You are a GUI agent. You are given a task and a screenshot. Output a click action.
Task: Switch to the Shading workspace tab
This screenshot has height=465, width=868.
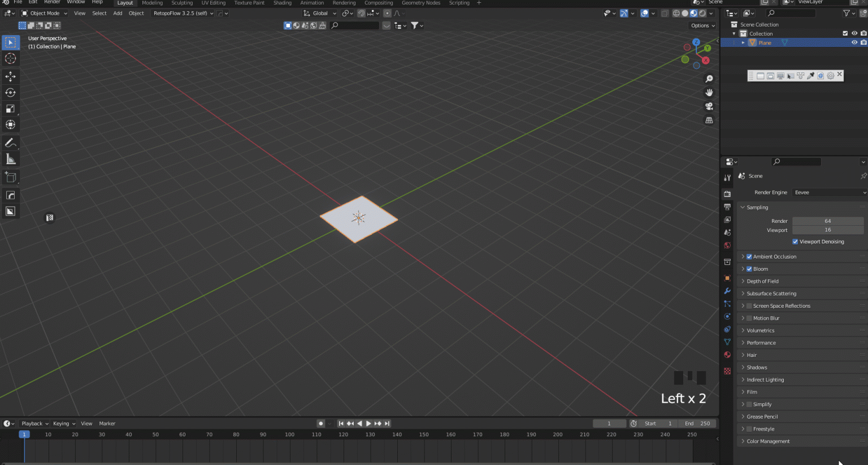(x=282, y=3)
